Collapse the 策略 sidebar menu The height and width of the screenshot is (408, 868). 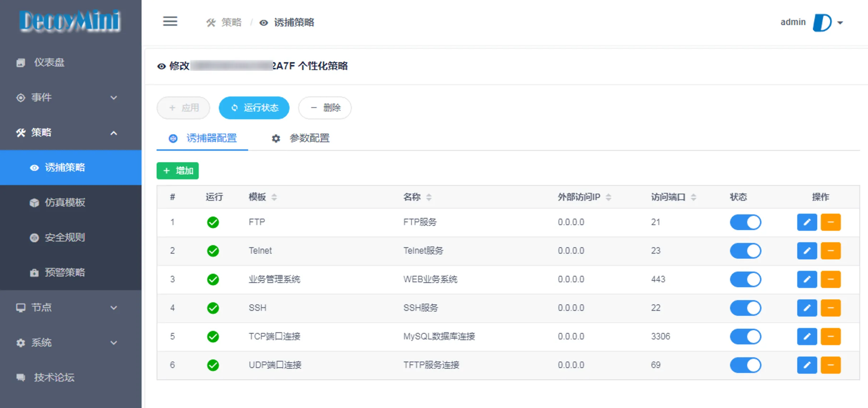click(x=71, y=132)
